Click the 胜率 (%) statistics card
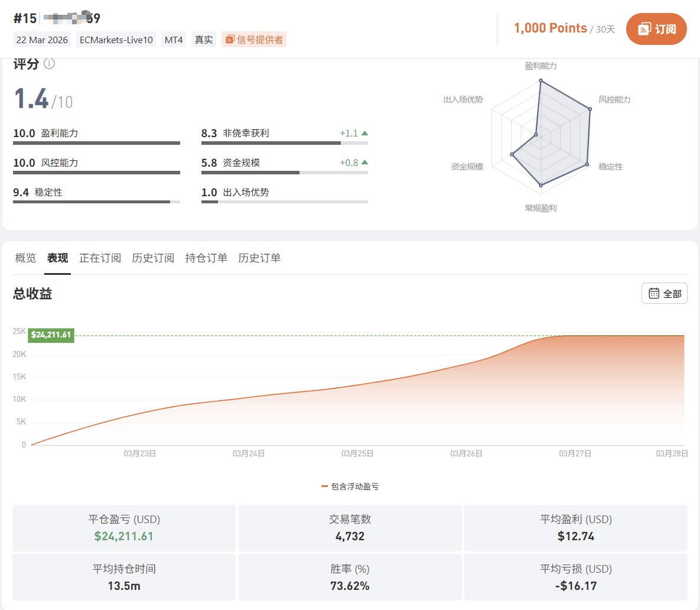The width and height of the screenshot is (700, 610). point(350,577)
